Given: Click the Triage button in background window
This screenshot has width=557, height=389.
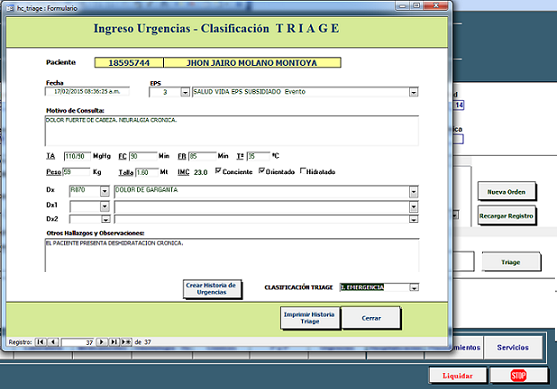Looking at the screenshot, I should point(511,262).
